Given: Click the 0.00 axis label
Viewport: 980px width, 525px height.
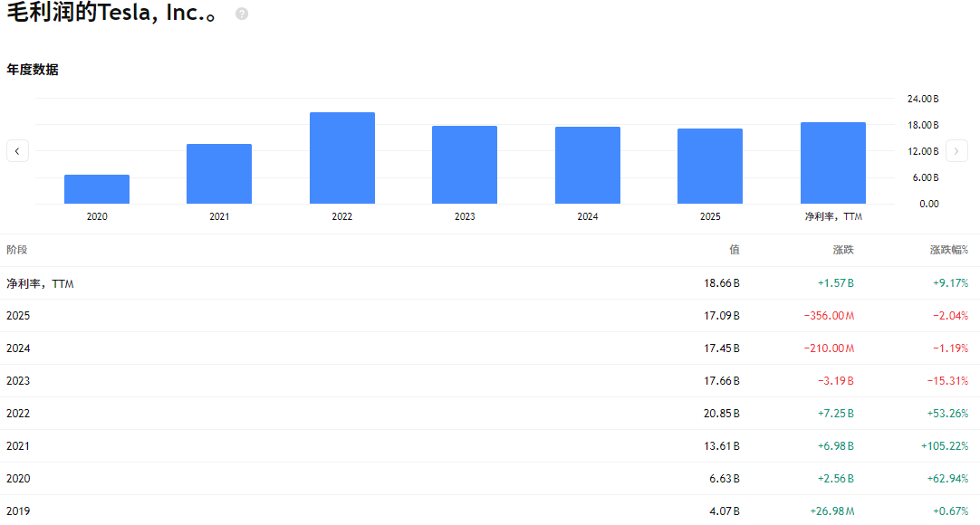Looking at the screenshot, I should coord(928,204).
